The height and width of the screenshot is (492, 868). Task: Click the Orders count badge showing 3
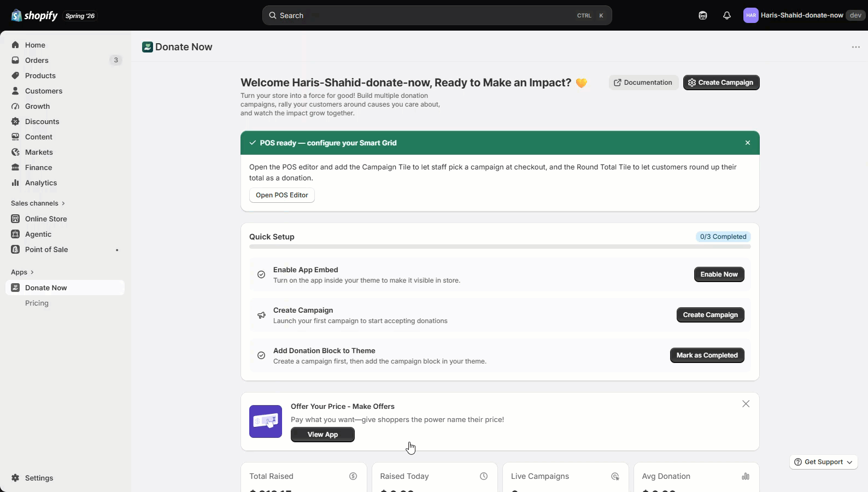[x=115, y=60]
